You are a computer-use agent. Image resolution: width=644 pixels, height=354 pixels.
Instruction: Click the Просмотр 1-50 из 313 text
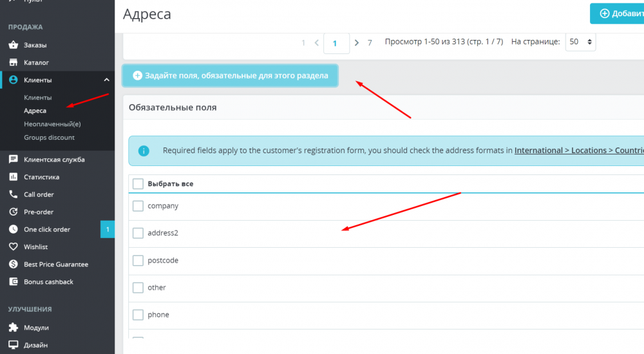click(x=444, y=41)
